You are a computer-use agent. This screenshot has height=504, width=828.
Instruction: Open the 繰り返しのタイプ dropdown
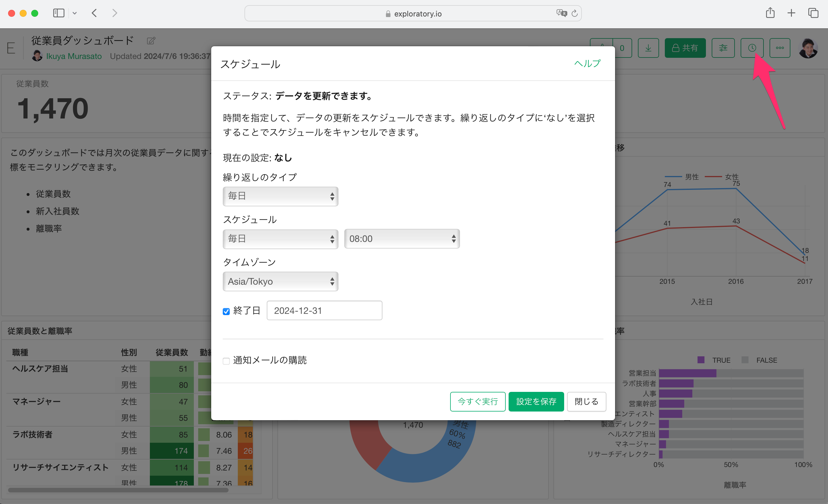280,196
